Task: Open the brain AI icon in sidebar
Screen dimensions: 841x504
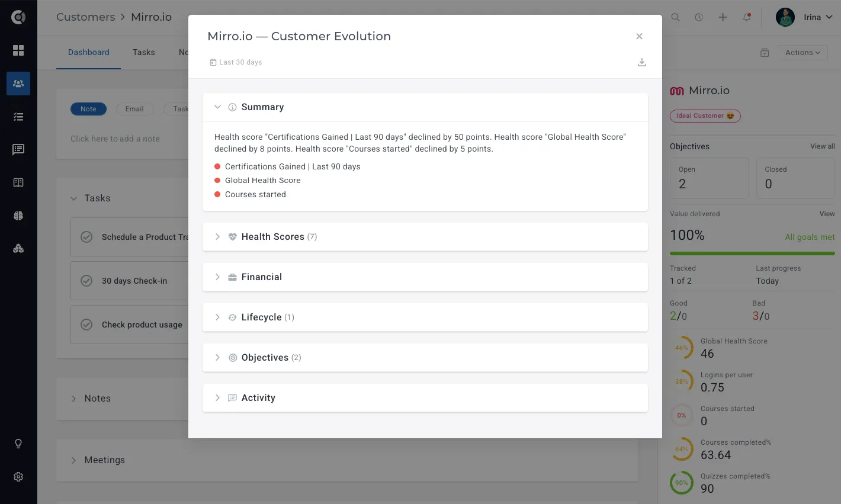Action: [18, 216]
